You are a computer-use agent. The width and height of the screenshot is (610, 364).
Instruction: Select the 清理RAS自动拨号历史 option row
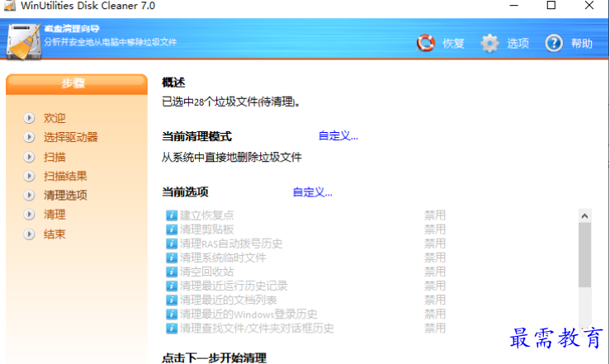(x=305, y=243)
